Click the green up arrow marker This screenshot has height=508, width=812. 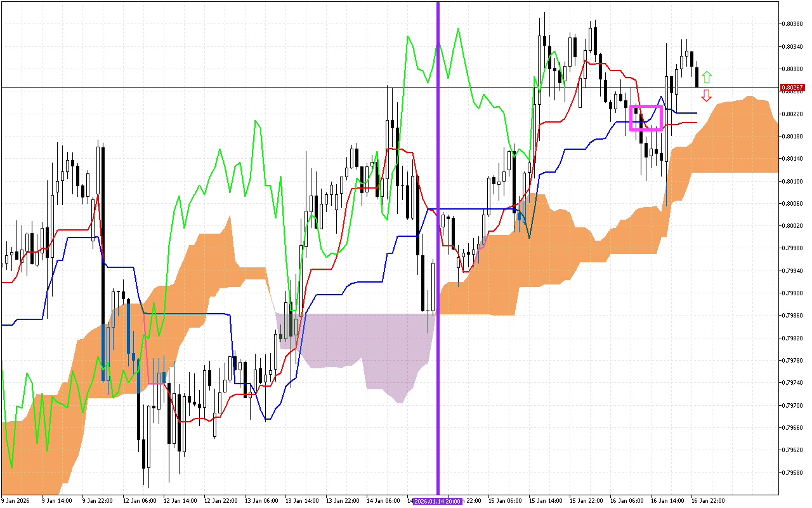(x=707, y=77)
